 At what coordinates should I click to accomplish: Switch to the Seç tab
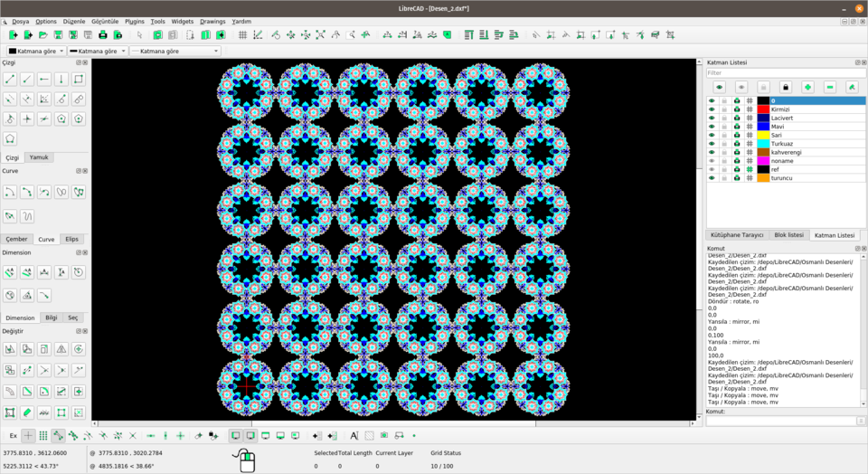click(x=73, y=318)
